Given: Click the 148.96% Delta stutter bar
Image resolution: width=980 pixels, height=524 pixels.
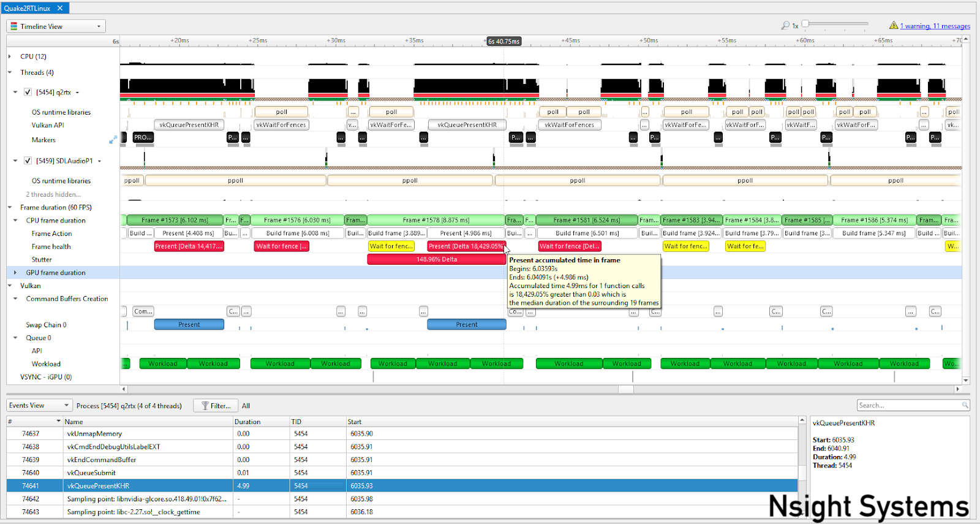Looking at the screenshot, I should [x=437, y=259].
